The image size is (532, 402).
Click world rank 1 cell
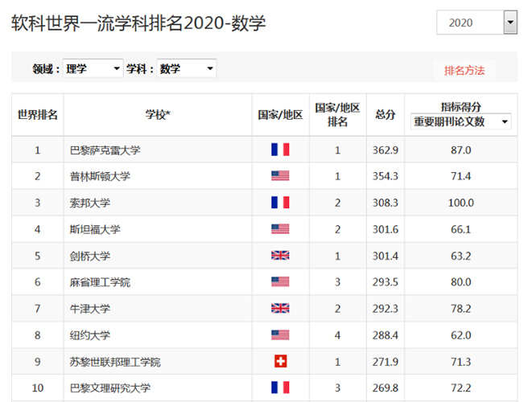pyautogui.click(x=37, y=150)
